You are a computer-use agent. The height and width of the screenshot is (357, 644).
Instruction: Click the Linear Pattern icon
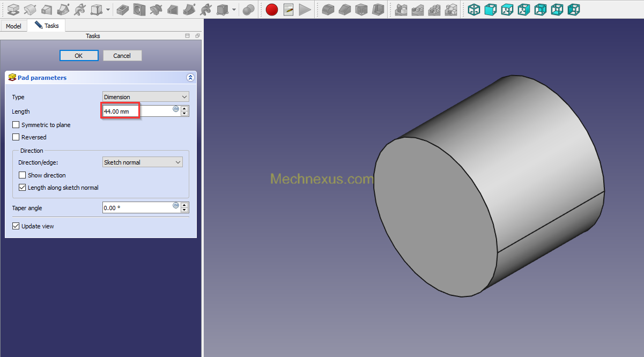(418, 9)
